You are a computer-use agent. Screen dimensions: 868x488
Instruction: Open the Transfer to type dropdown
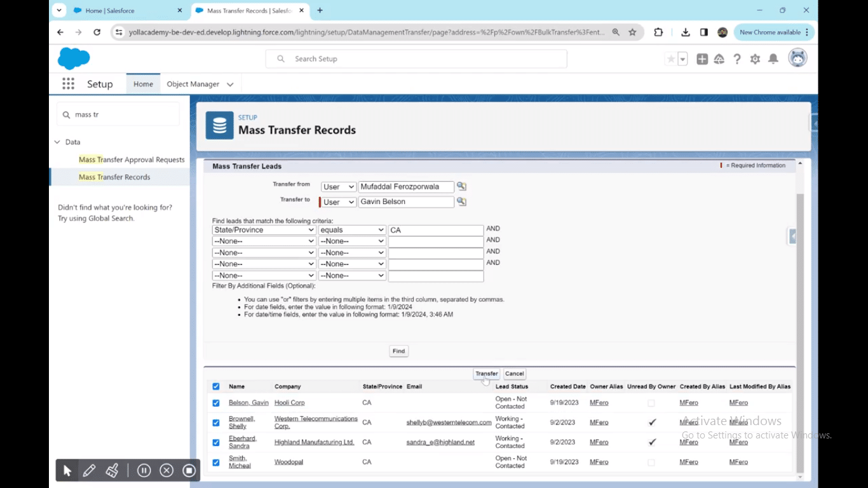point(338,202)
